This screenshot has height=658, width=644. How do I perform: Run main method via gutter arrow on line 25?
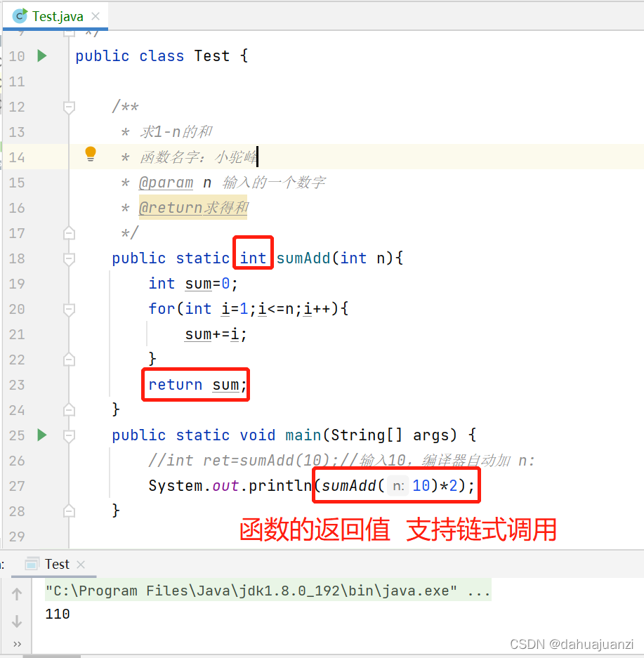(42, 435)
